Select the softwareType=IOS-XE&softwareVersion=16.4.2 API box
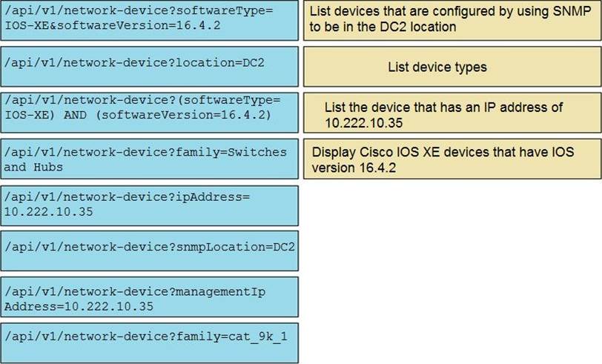The width and height of the screenshot is (602, 364). pos(150,21)
